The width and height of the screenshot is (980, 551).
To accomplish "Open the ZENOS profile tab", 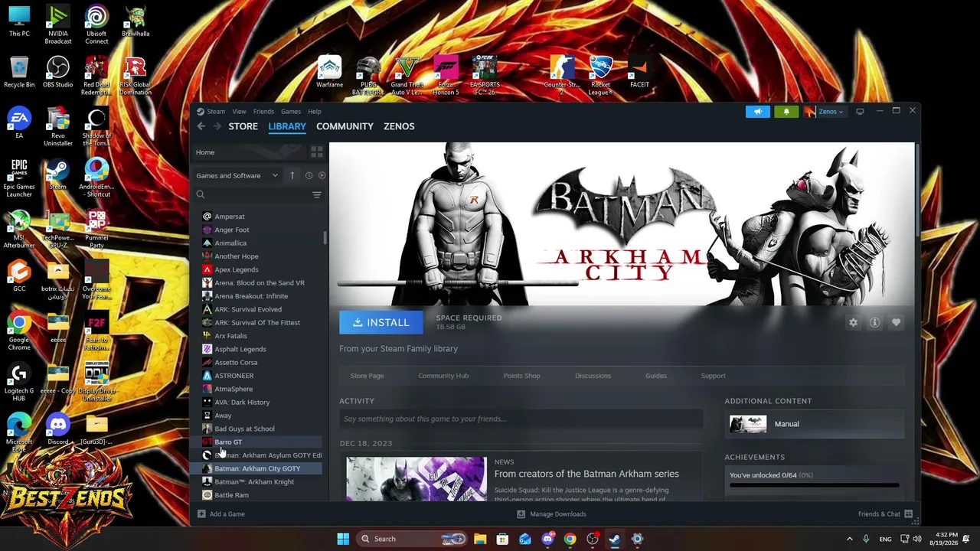I will tap(399, 126).
